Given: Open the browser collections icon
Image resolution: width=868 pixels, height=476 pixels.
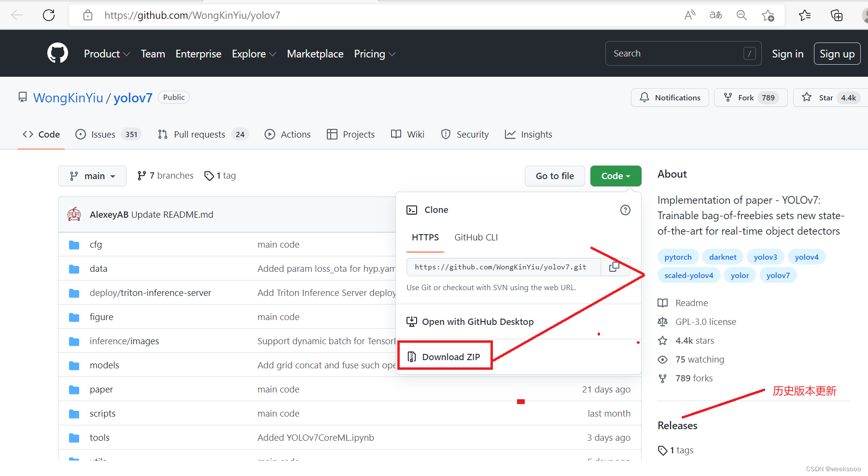Looking at the screenshot, I should point(837,15).
